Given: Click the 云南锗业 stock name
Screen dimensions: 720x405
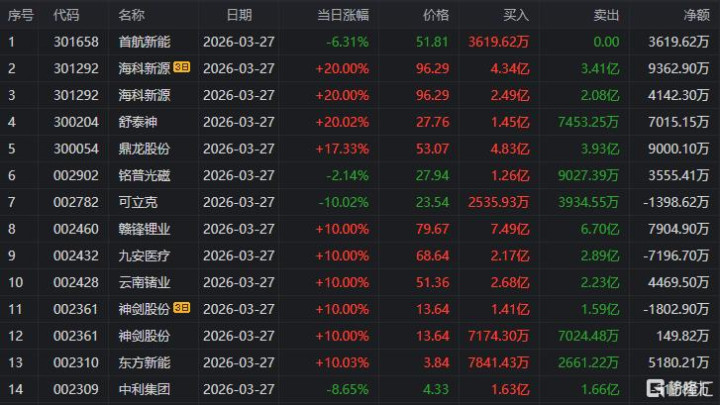Looking at the screenshot, I should [x=144, y=281].
